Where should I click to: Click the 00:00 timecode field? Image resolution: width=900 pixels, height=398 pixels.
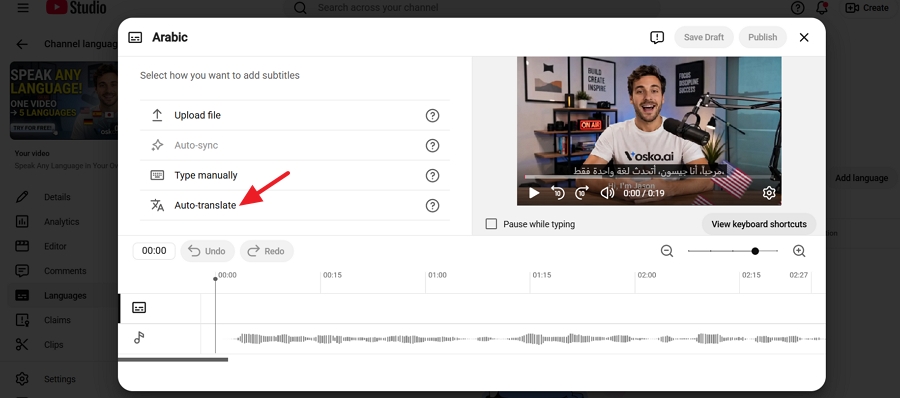(154, 251)
